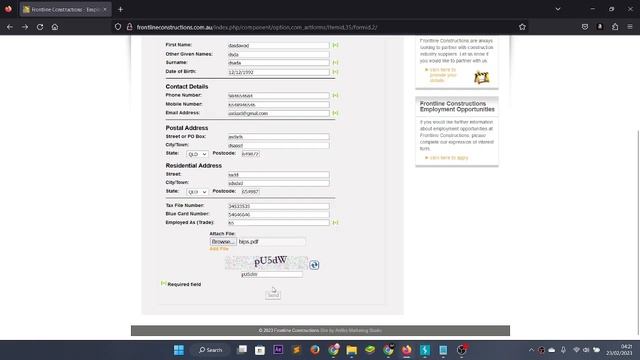The image size is (640, 360).
Task: Open Sublime Text from the taskbar
Action: tap(296, 350)
